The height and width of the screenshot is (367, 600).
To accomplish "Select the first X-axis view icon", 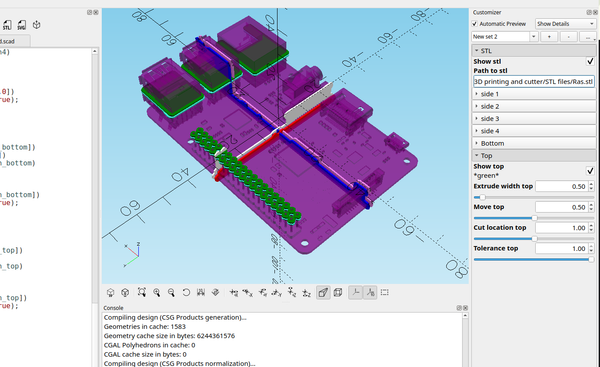I will tap(233, 293).
